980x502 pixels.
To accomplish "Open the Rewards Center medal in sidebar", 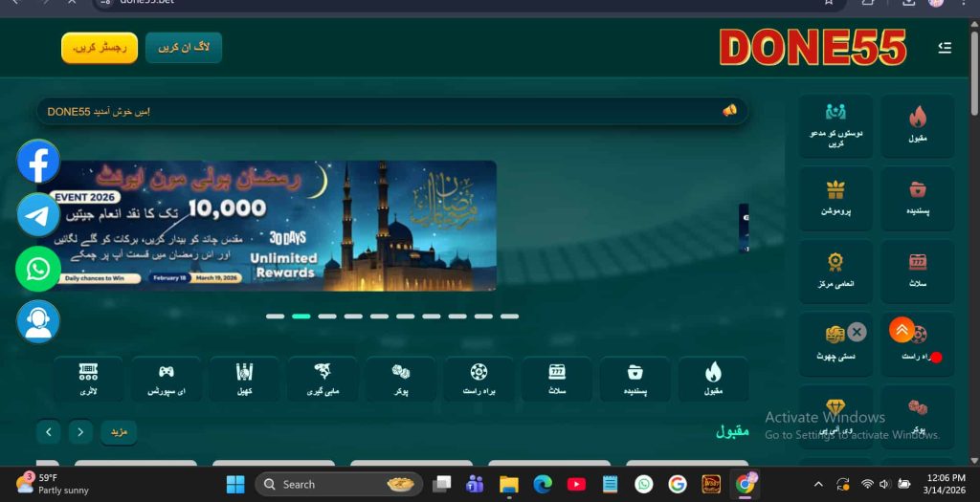I will coord(835,271).
